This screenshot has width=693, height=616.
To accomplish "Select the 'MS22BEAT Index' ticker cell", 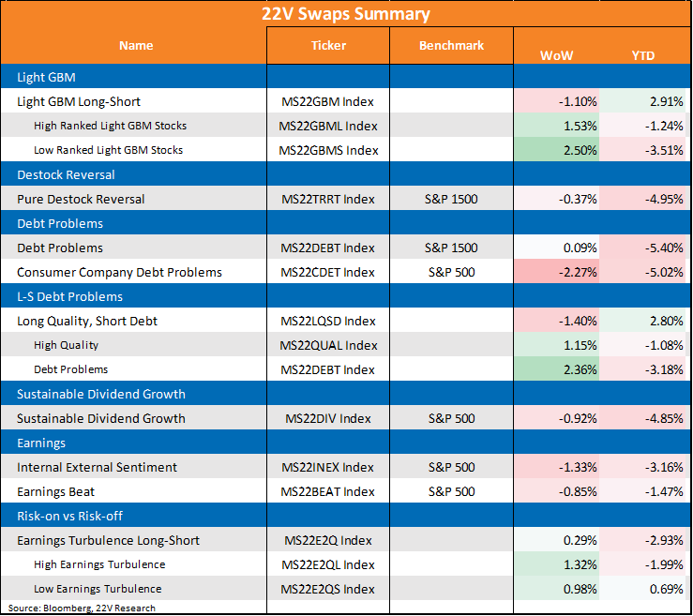I will point(328,492).
